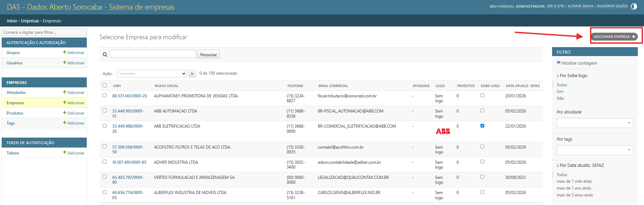Click the ABB logo thumbnail
Screen dimensions: 644x205
coord(443,131)
